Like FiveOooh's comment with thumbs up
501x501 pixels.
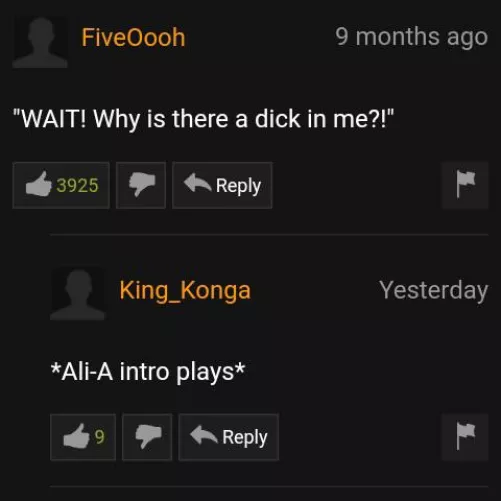pyautogui.click(x=61, y=185)
